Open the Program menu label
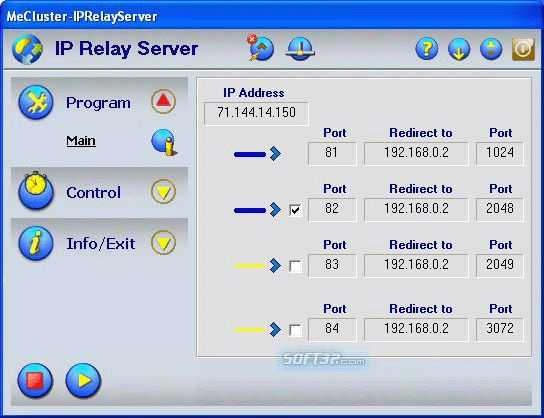The width and height of the screenshot is (544, 418). pyautogui.click(x=99, y=103)
